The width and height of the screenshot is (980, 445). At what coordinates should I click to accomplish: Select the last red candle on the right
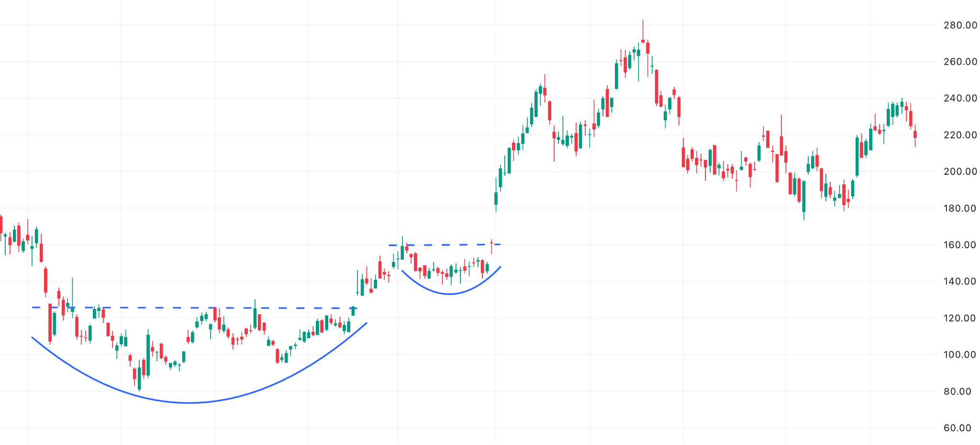(x=915, y=135)
